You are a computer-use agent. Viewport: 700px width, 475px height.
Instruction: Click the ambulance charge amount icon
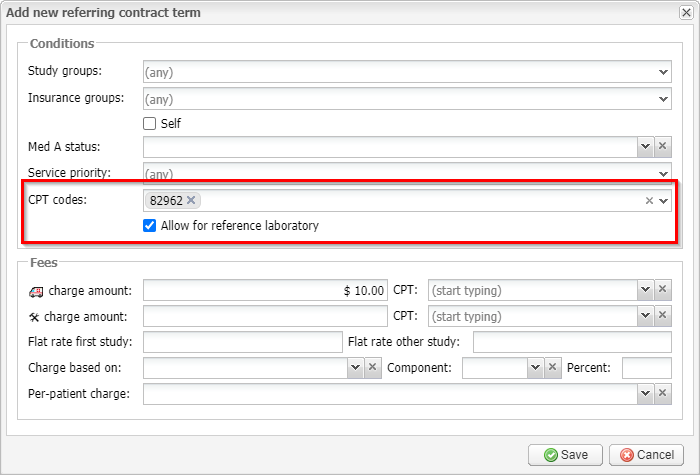(x=36, y=292)
